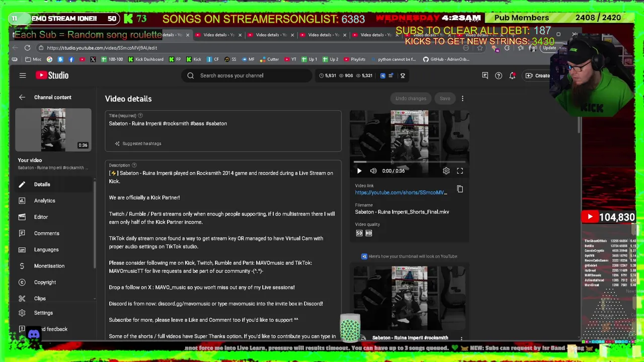Reload the page in the browser

point(27,48)
